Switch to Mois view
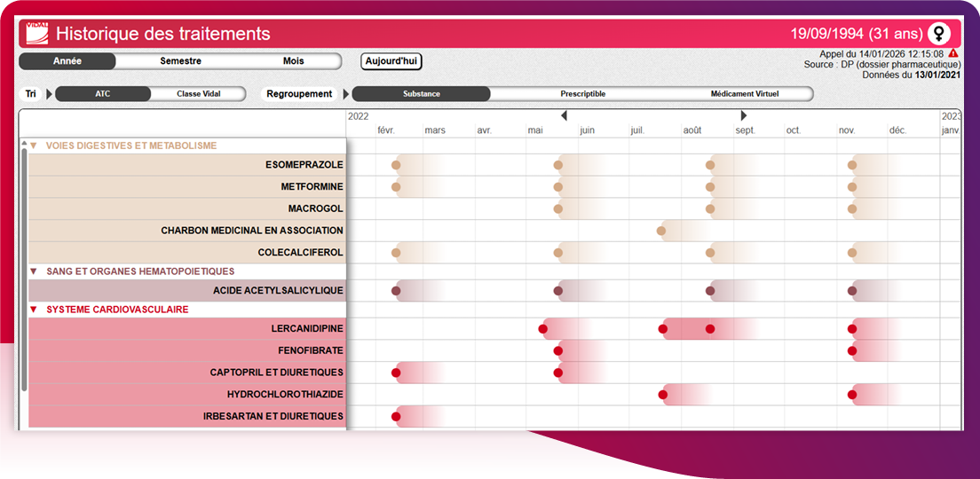 293,61
